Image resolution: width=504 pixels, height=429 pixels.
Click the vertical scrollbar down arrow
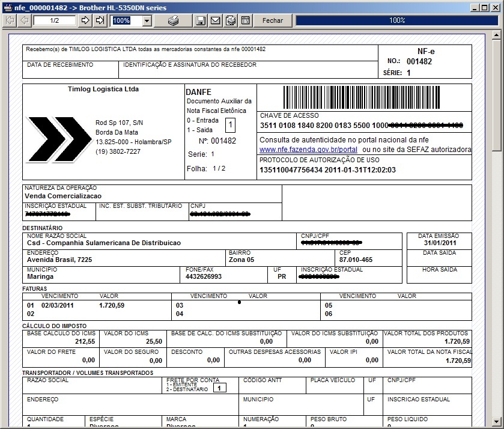pyautogui.click(x=496, y=421)
